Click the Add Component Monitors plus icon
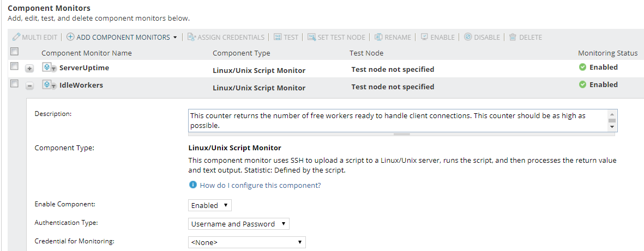 pos(70,38)
